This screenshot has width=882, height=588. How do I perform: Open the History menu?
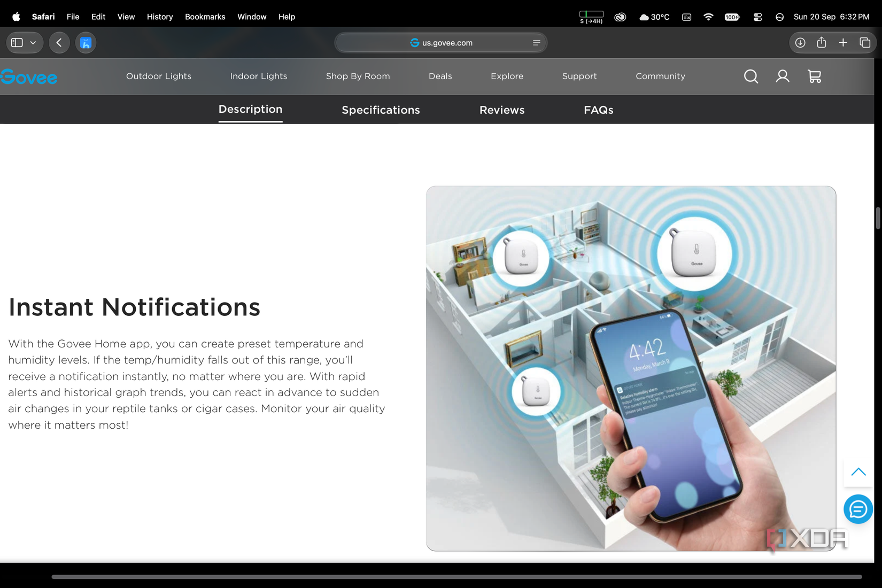[x=160, y=17]
